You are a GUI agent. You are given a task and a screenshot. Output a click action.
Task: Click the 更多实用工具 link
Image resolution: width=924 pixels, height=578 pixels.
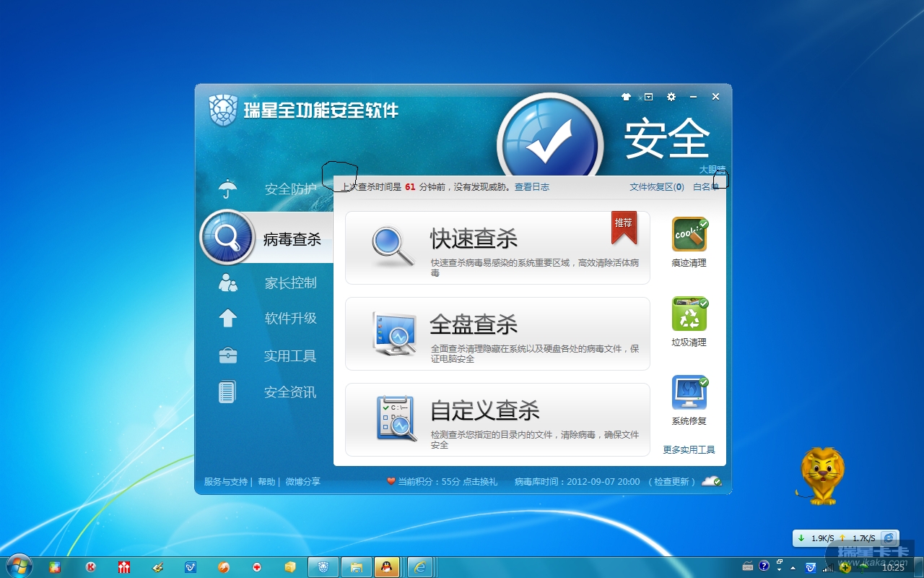tap(689, 450)
